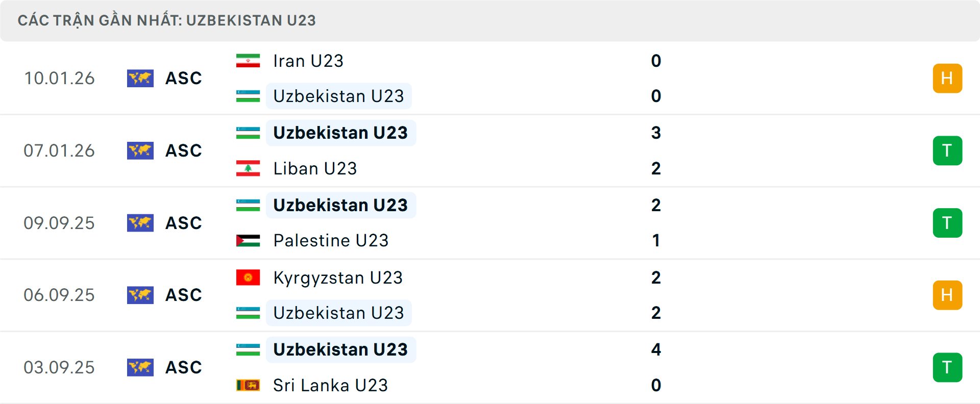Open the ASC competition icon for 10.01.26 match
The width and height of the screenshot is (980, 404).
click(140, 79)
